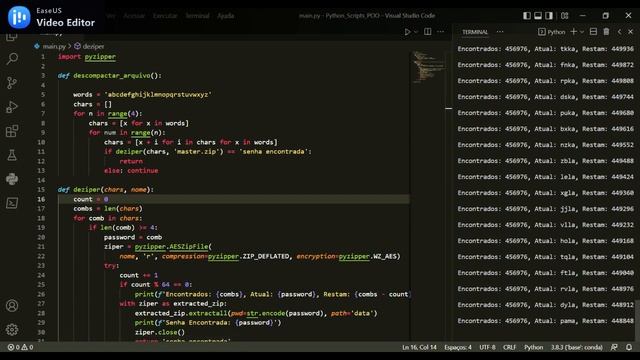The height and width of the screenshot is (360, 640).
Task: Click terminal line with 'Atual: tkka'
Action: click(546, 49)
